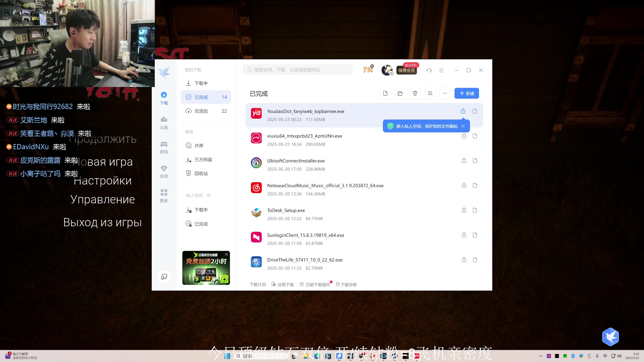Open the hamburger main menu icon
Screen dimensions: 644x362
pyautogui.click(x=441, y=70)
